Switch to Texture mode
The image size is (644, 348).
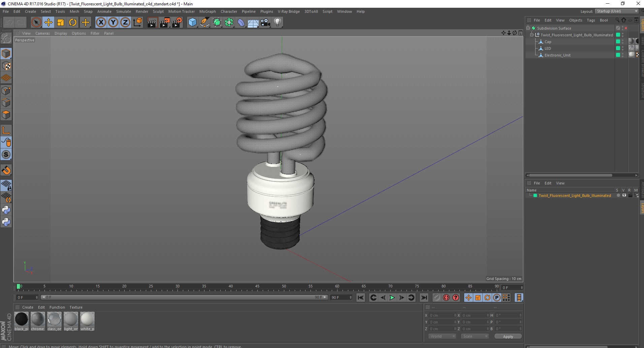[6, 66]
